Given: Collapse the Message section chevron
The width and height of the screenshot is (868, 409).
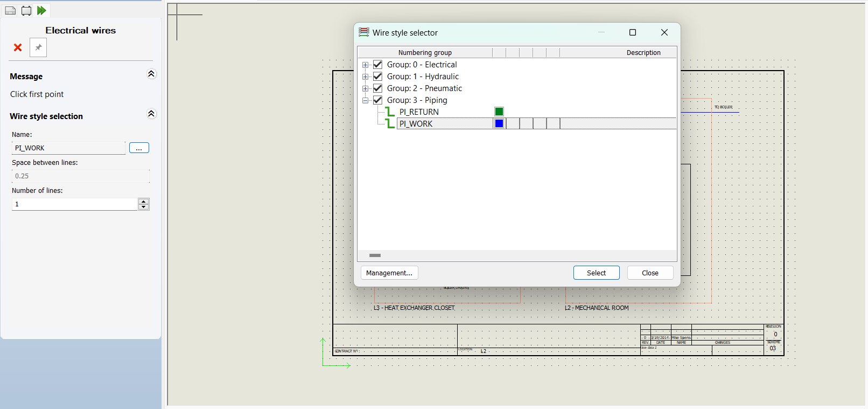Looking at the screenshot, I should coord(151,74).
